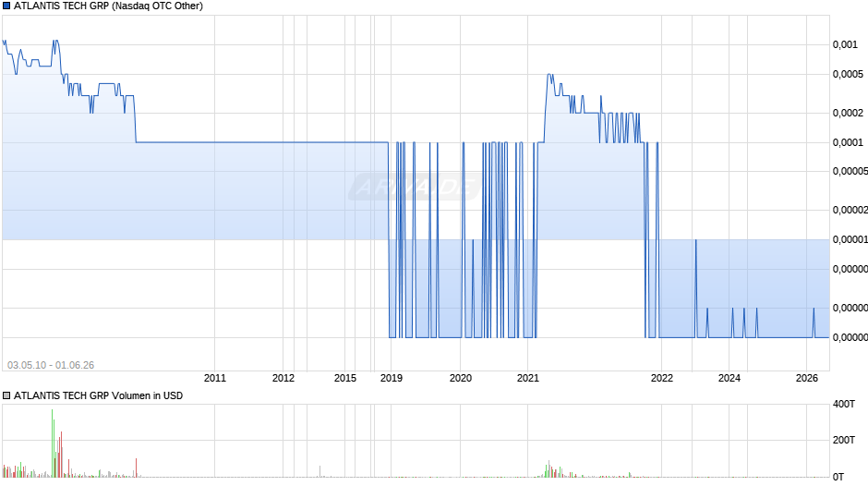Click the 0,0005 price axis label

coord(848,74)
